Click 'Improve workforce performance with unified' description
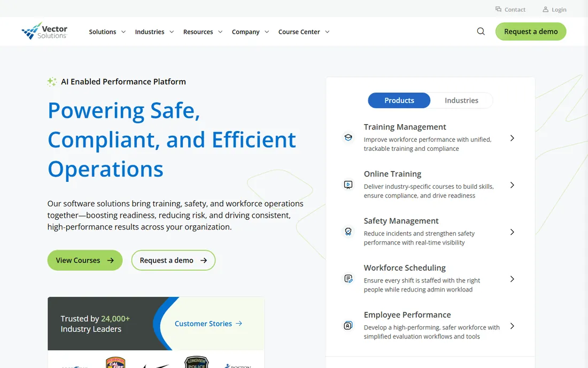The height and width of the screenshot is (368, 588). click(x=428, y=144)
